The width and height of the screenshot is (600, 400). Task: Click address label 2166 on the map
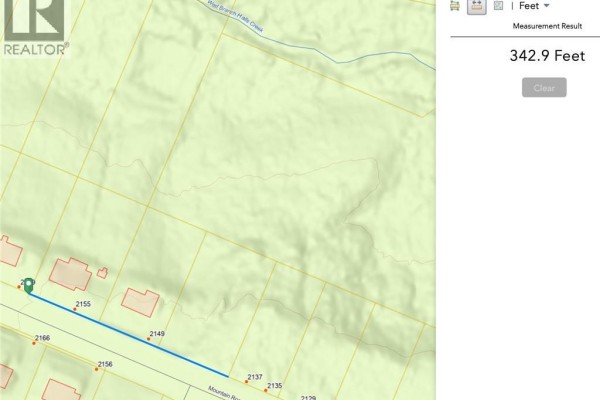click(x=42, y=338)
